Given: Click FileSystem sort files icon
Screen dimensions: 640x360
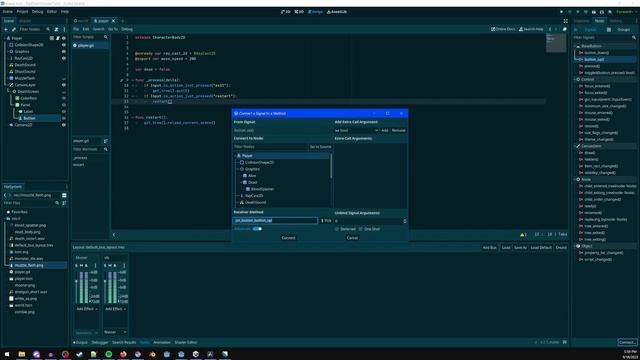Looking at the screenshot, I should (64, 203).
